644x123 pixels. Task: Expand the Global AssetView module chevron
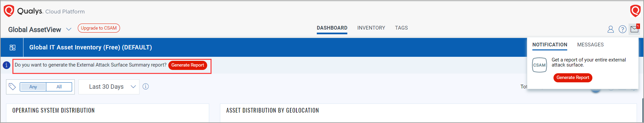[69, 29]
